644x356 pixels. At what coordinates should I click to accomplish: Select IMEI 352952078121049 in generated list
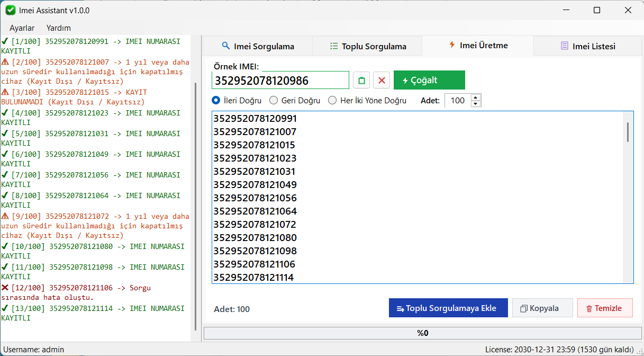(255, 185)
